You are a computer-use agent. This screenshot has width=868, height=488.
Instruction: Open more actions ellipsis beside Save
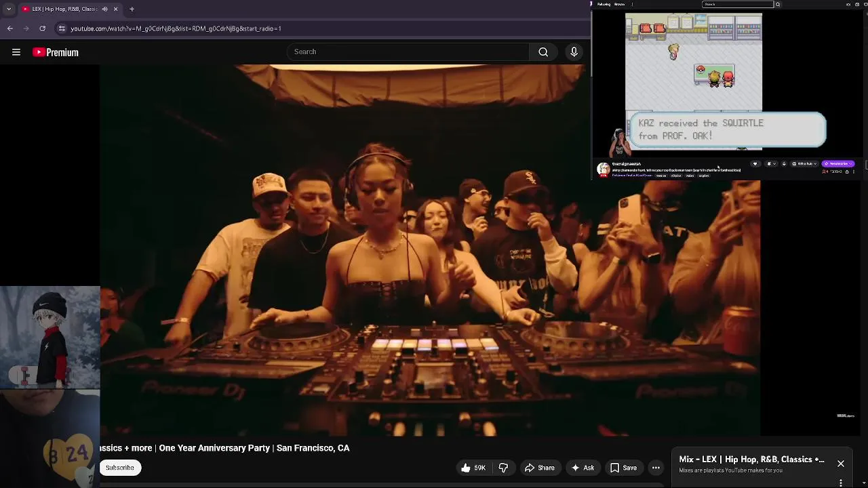click(x=656, y=468)
